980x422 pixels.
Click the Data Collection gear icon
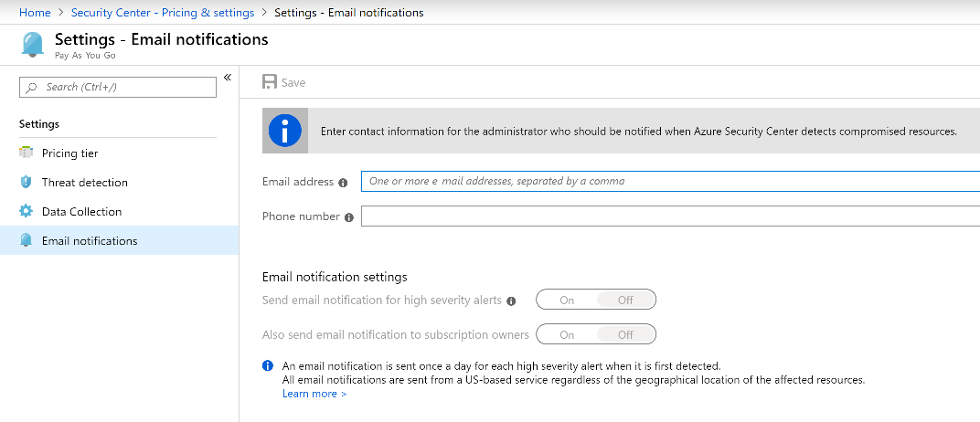tap(26, 212)
